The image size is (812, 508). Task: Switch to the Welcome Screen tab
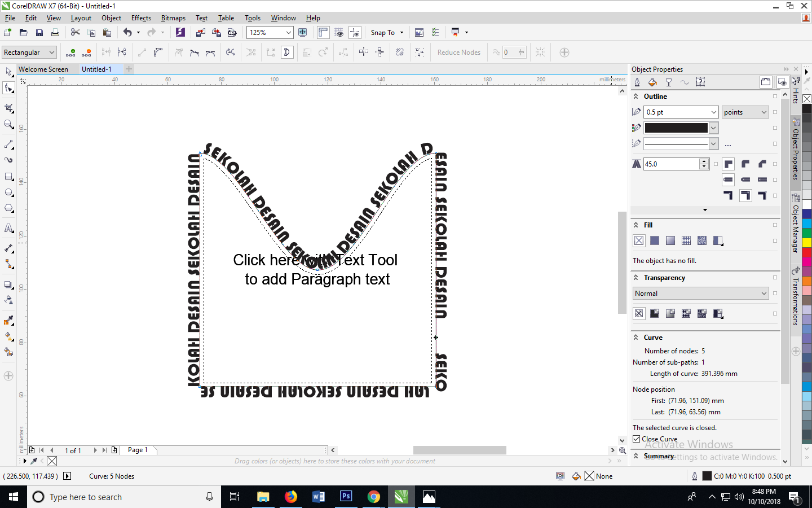pos(43,69)
